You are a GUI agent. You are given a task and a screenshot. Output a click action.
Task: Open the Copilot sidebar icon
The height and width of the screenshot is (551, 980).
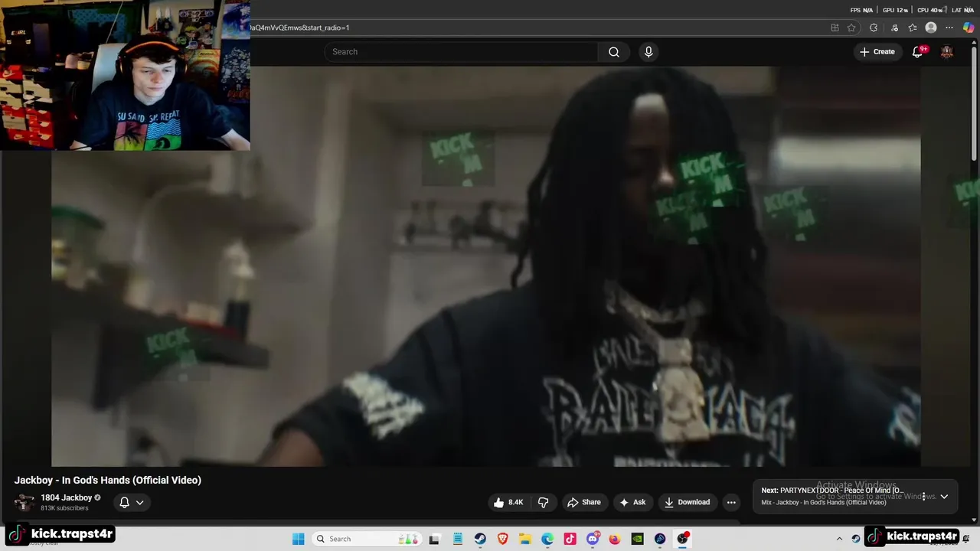(x=969, y=28)
